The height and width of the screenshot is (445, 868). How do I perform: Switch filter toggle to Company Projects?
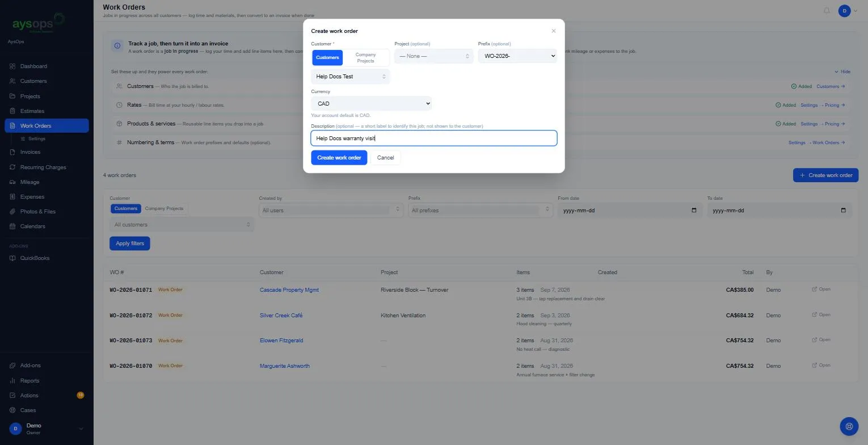pyautogui.click(x=164, y=209)
